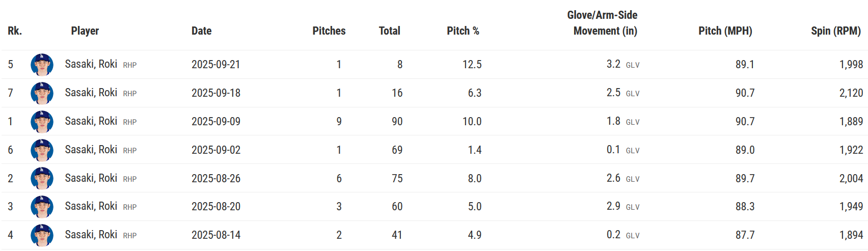Click player headshot in 2025-09-21 row
Image resolution: width=868 pixels, height=251 pixels.
[42, 65]
